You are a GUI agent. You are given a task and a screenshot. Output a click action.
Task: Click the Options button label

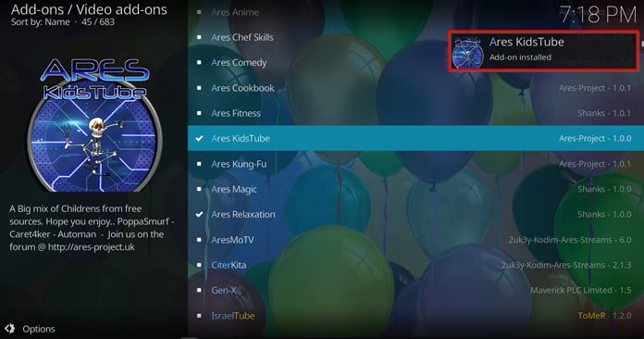pos(39,329)
